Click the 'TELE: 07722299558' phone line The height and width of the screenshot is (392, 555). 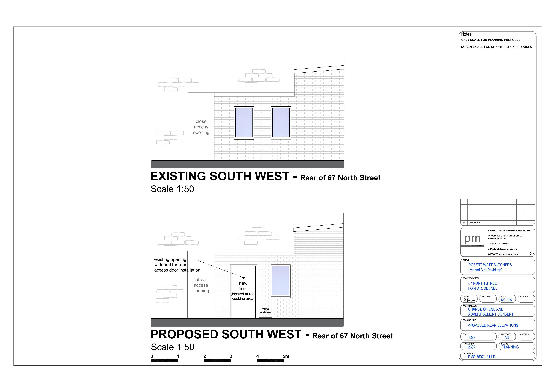498,244
